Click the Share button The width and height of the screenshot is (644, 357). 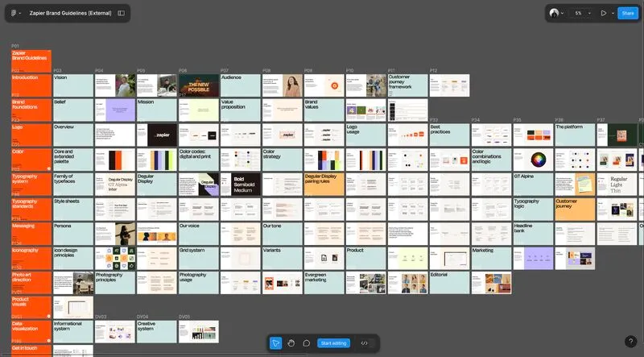[628, 13]
